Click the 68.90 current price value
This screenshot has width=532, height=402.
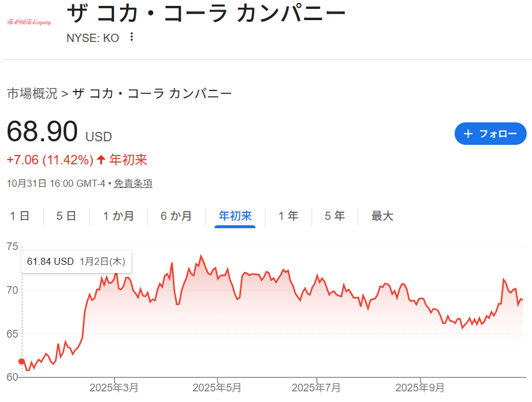[x=42, y=132]
